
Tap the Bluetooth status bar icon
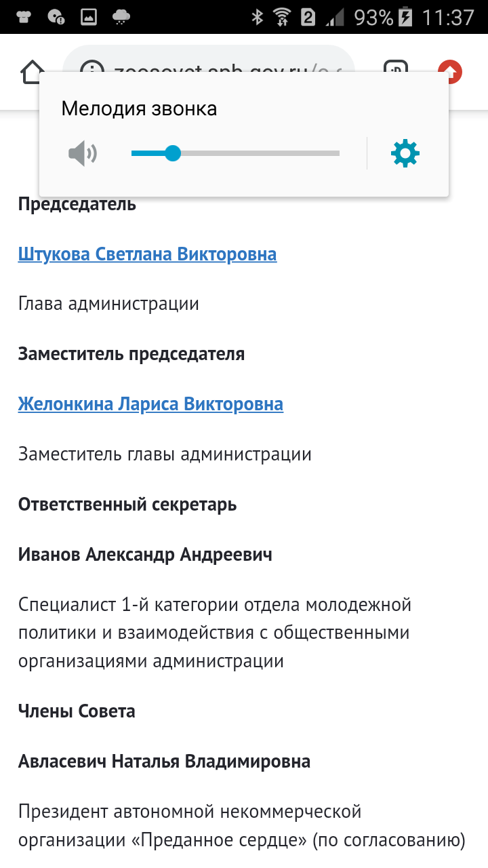click(258, 17)
